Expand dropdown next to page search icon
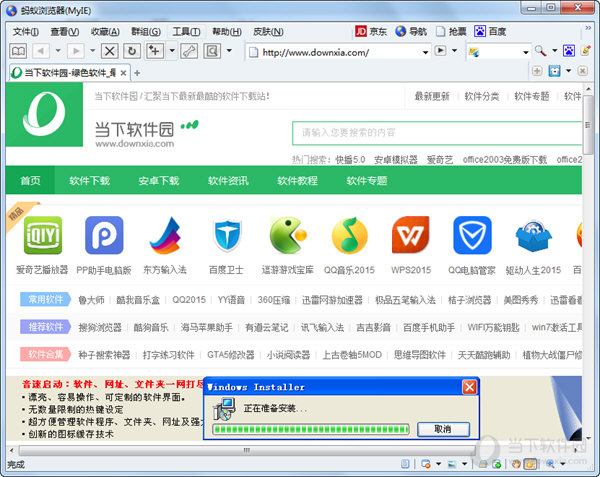600x477 pixels. (229, 50)
